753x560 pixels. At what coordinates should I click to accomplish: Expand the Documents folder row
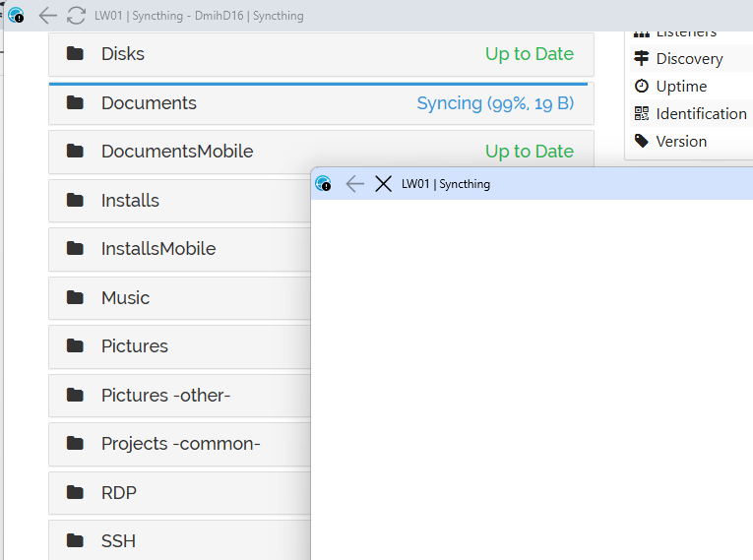coord(149,103)
